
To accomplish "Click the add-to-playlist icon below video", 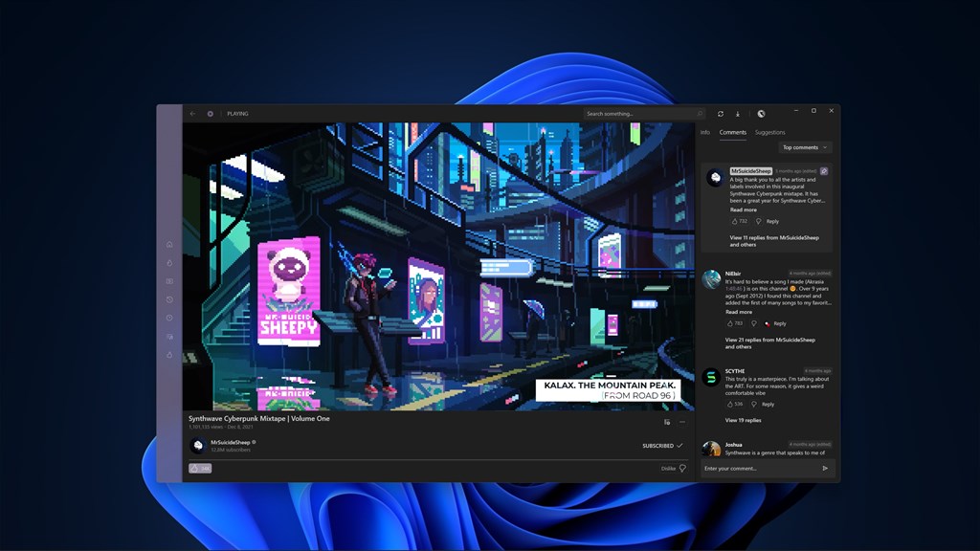I will (667, 422).
